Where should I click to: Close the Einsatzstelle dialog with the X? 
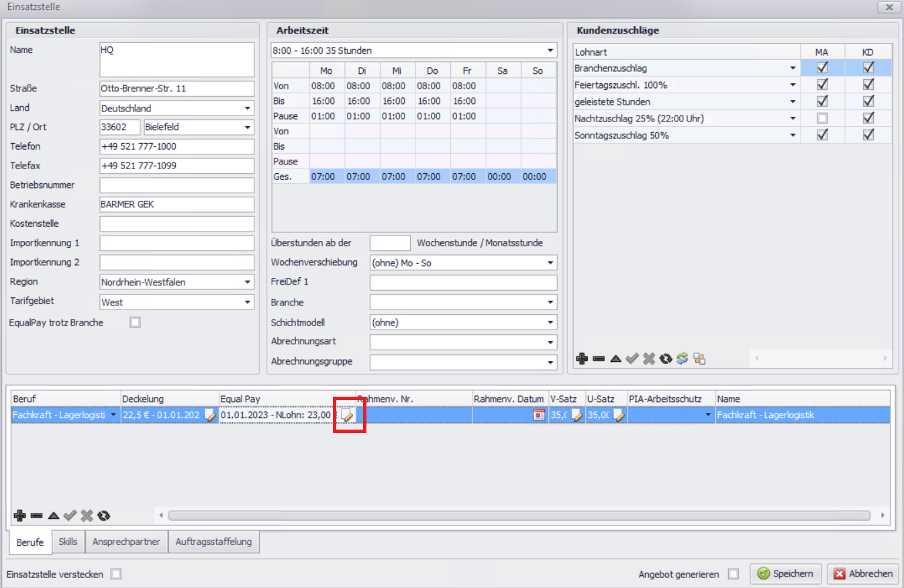[x=889, y=7]
